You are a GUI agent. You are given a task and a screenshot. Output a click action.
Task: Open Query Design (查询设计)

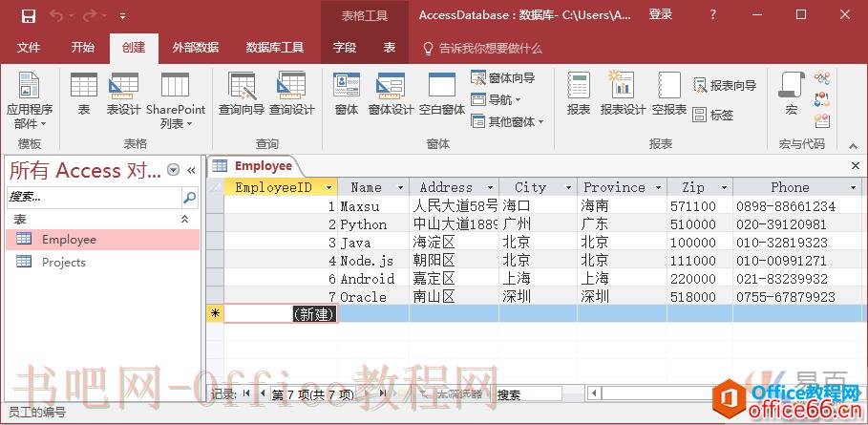pos(292,95)
